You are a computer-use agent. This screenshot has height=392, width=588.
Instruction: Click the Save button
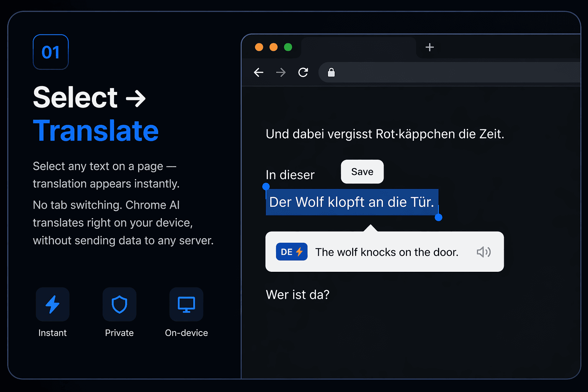(x=362, y=171)
